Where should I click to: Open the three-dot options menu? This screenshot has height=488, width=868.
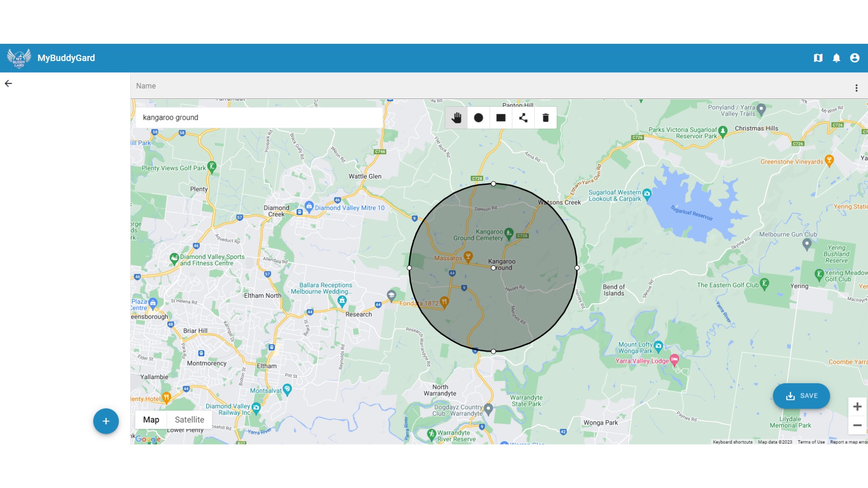coord(856,88)
